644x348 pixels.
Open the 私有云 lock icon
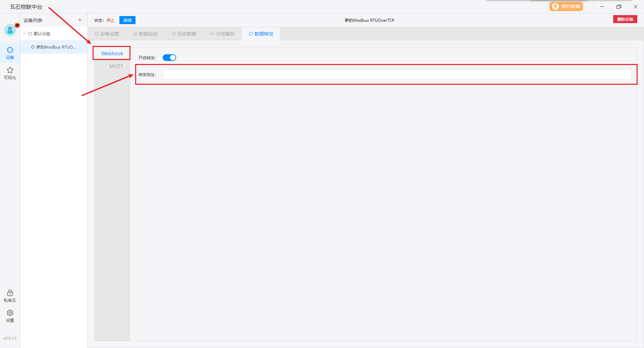[x=10, y=296]
